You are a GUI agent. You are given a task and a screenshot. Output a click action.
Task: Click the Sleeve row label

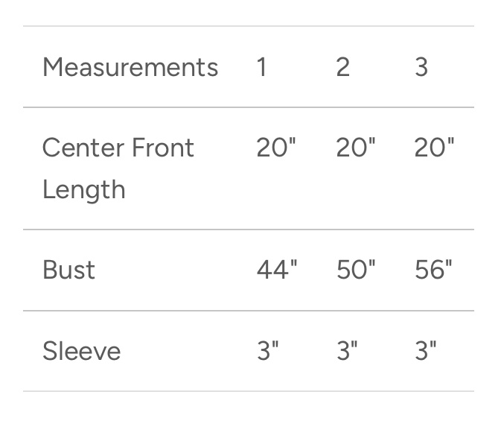[81, 351]
